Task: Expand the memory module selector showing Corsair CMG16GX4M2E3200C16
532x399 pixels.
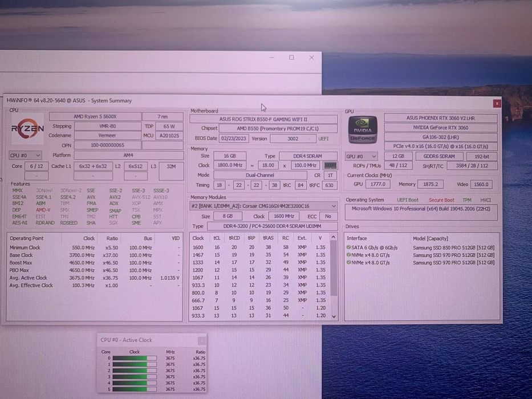Action: (263, 206)
